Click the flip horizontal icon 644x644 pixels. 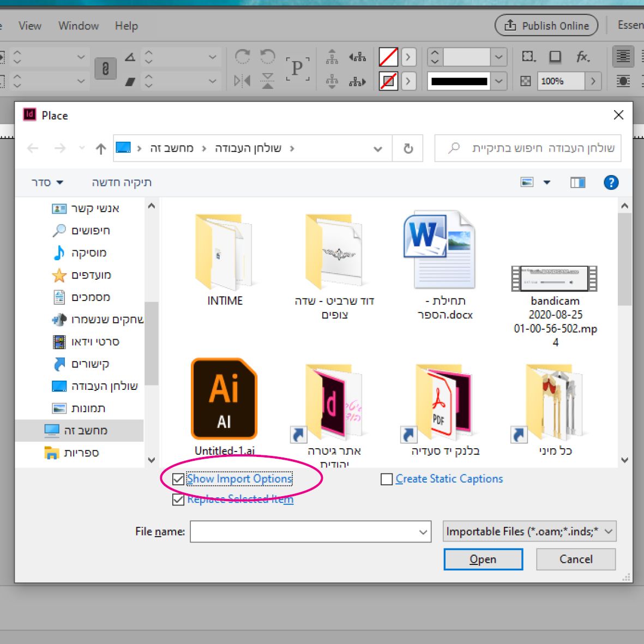tap(242, 81)
